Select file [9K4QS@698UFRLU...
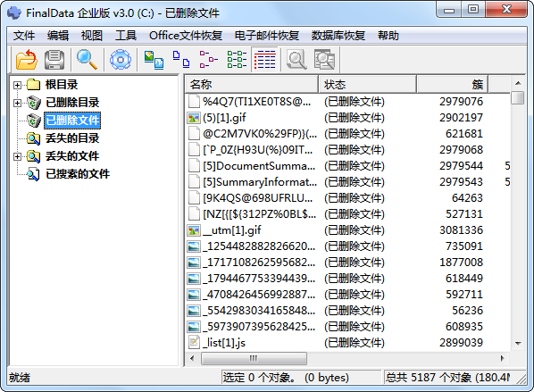 pyautogui.click(x=258, y=198)
